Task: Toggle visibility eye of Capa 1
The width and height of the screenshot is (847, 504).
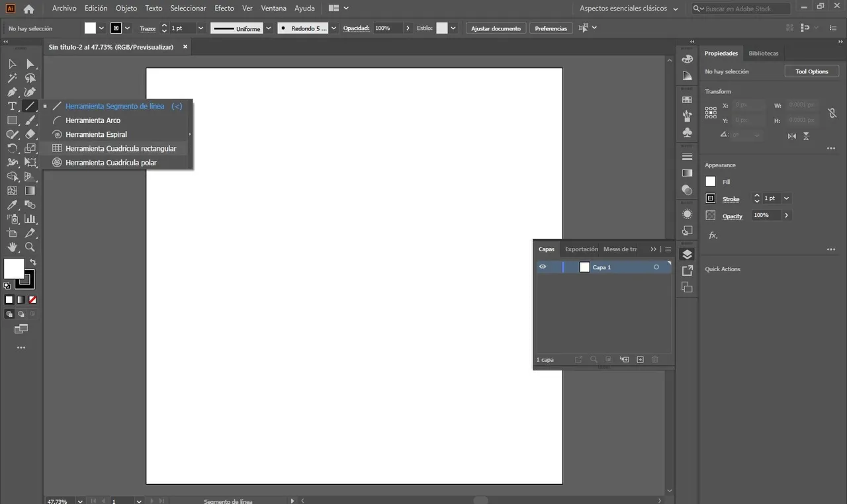Action: (543, 267)
